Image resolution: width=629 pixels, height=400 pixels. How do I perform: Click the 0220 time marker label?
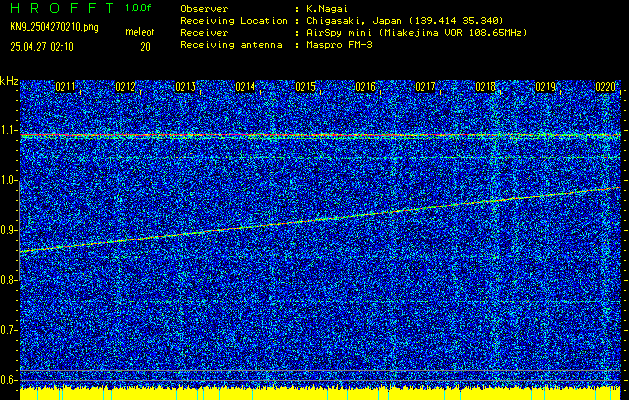(606, 87)
